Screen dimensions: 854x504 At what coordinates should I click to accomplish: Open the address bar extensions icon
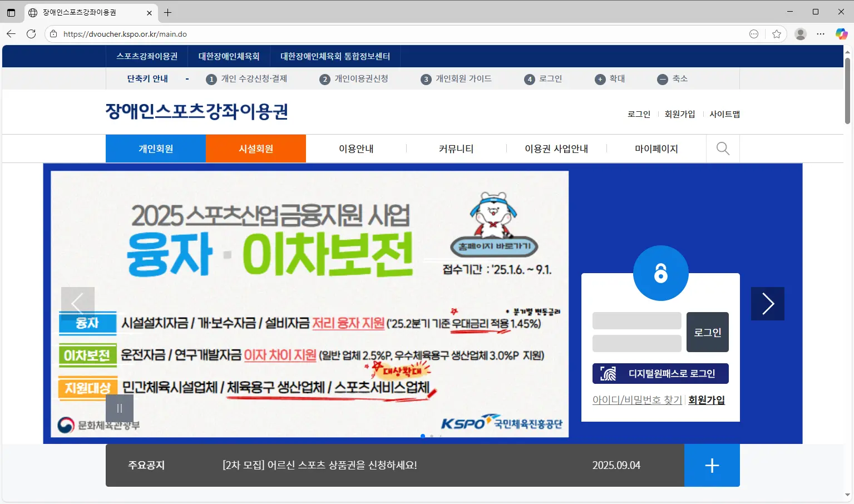pos(754,34)
